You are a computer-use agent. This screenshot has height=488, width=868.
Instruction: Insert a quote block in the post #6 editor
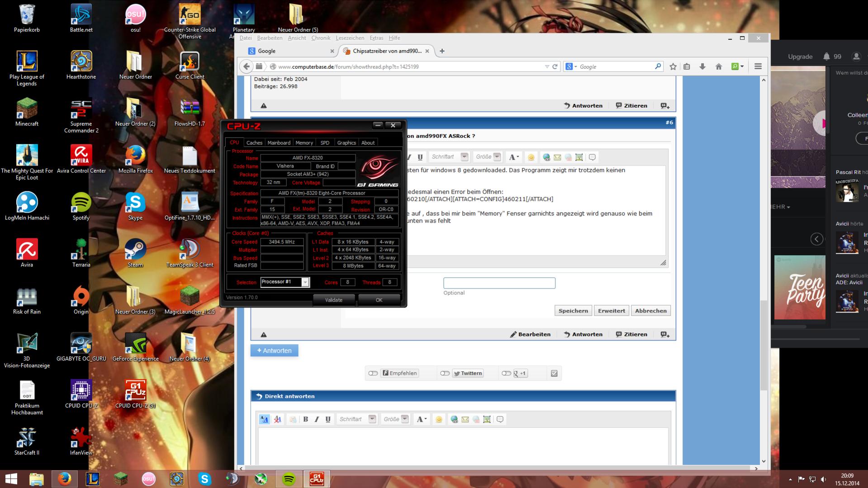pyautogui.click(x=592, y=157)
